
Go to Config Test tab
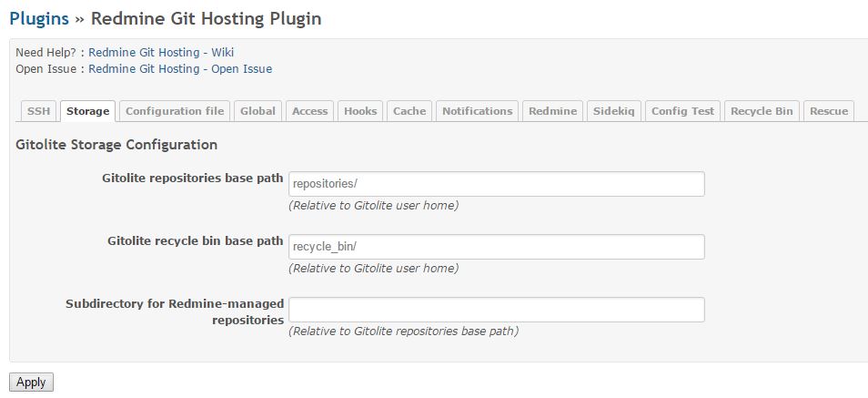click(x=682, y=111)
